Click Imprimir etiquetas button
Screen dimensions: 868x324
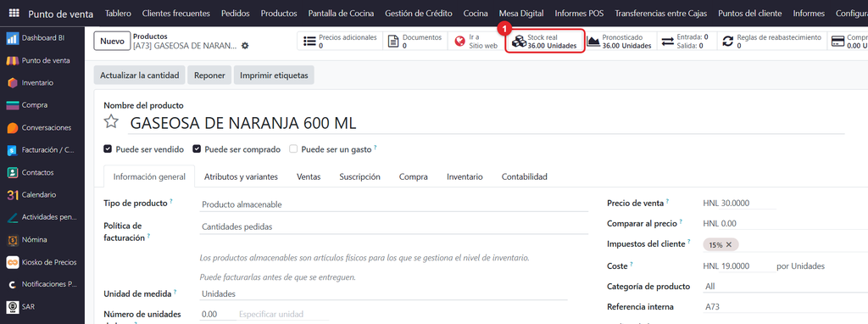pyautogui.click(x=274, y=75)
